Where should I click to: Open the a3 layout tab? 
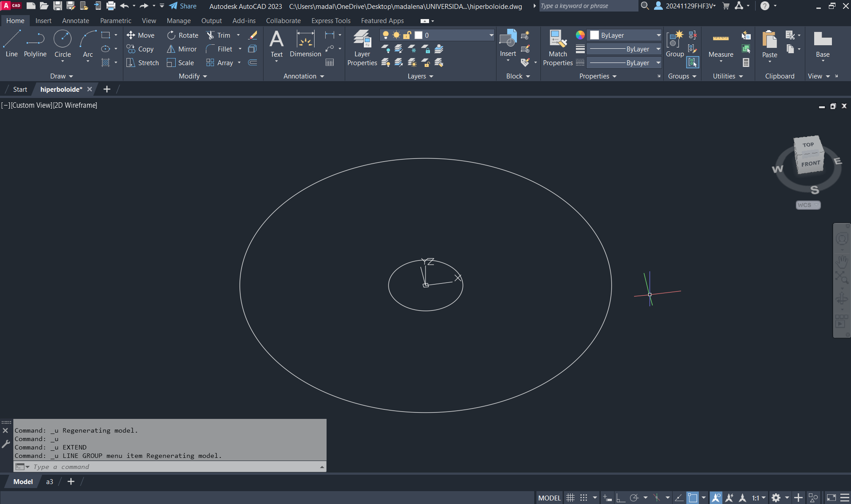[50, 482]
